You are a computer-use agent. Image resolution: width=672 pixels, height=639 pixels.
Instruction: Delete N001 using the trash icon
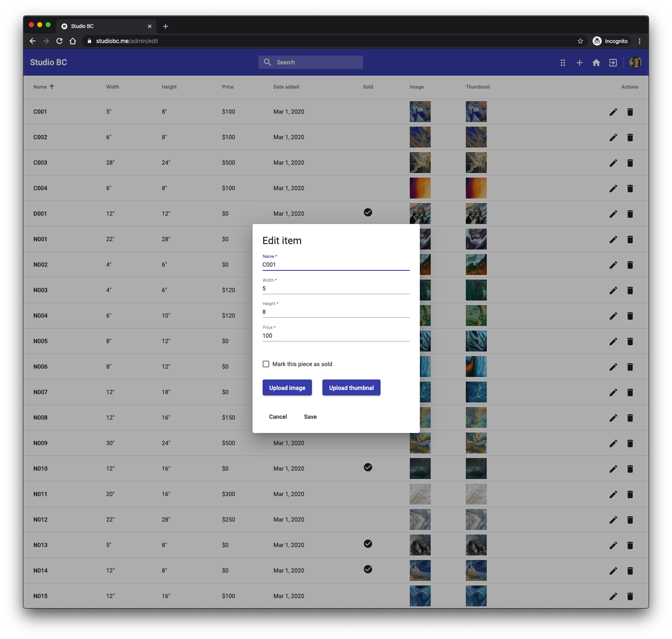click(630, 239)
